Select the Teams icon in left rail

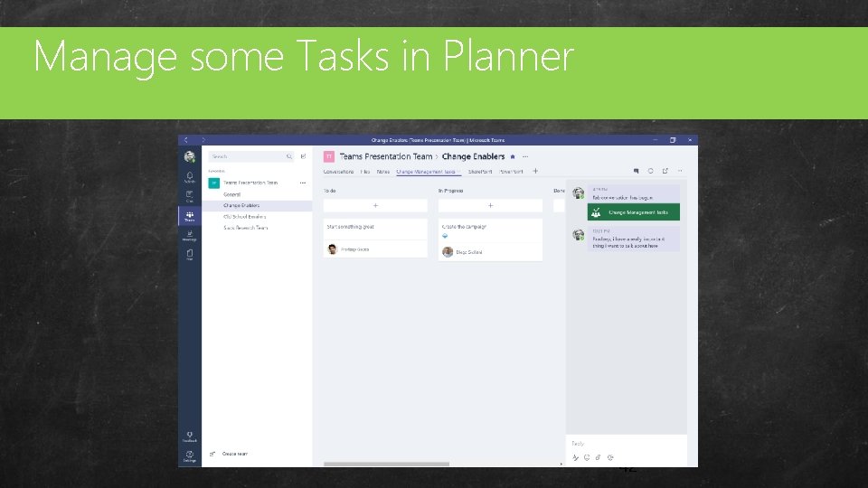[189, 216]
